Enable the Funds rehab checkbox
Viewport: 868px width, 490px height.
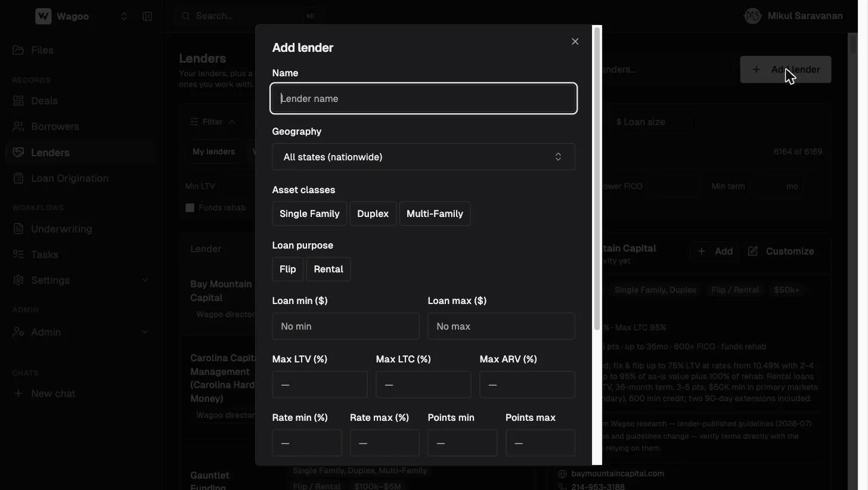pos(190,208)
